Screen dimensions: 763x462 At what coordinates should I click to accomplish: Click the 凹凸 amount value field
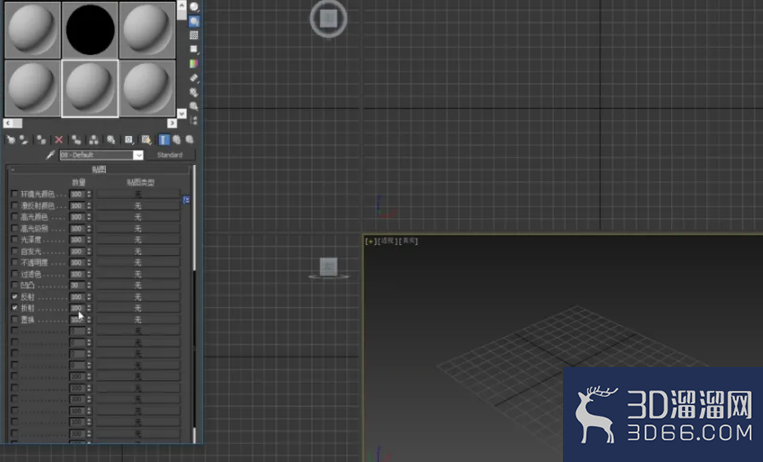coord(77,285)
